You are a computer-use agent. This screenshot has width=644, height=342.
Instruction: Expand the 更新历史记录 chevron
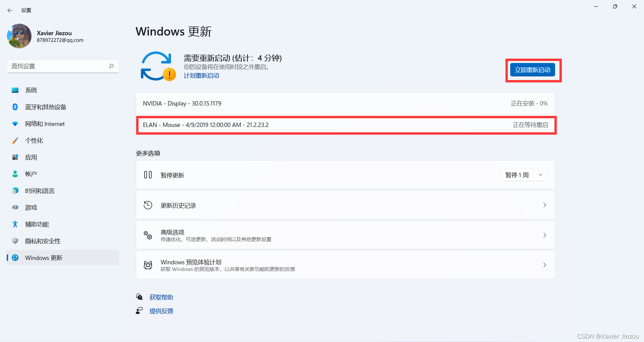coord(545,205)
